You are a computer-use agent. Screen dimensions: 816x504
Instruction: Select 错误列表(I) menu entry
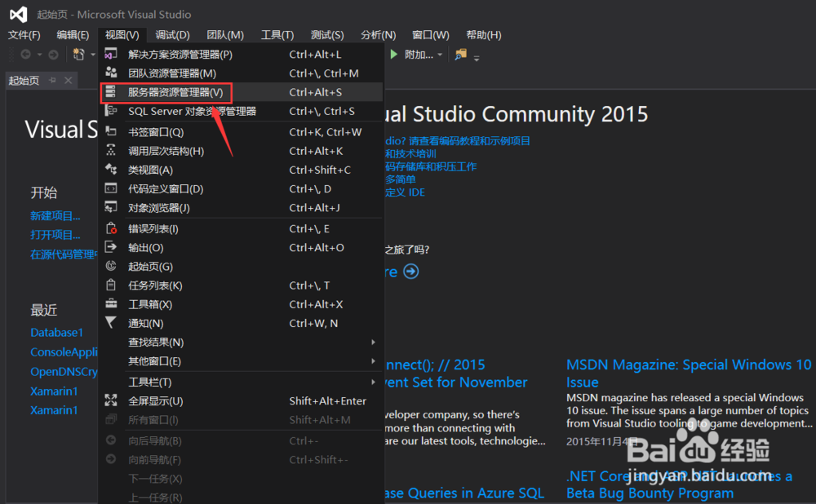pos(242,228)
